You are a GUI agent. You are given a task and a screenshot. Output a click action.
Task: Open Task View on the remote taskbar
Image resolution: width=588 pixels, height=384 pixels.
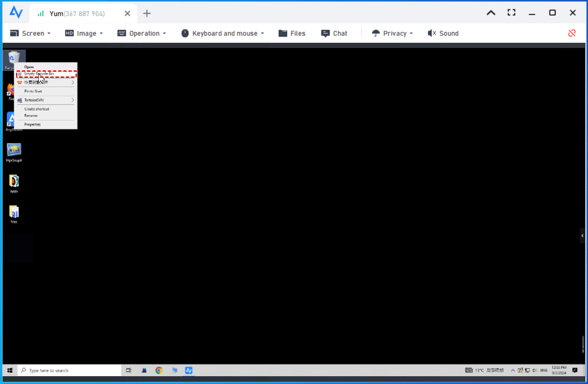(x=129, y=370)
